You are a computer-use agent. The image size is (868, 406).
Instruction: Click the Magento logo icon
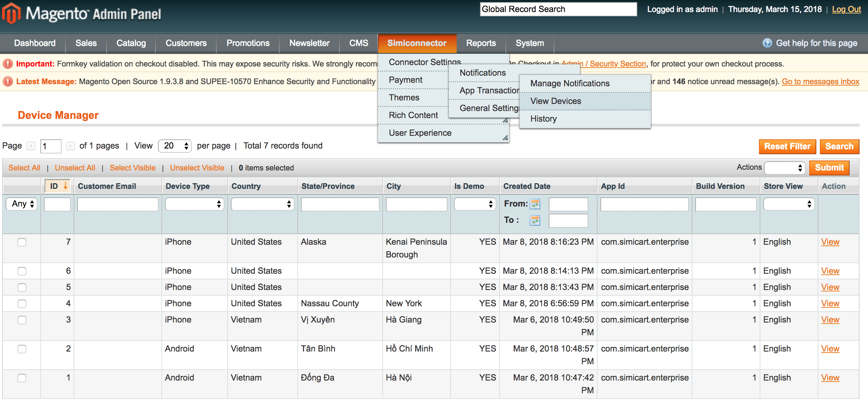click(11, 13)
